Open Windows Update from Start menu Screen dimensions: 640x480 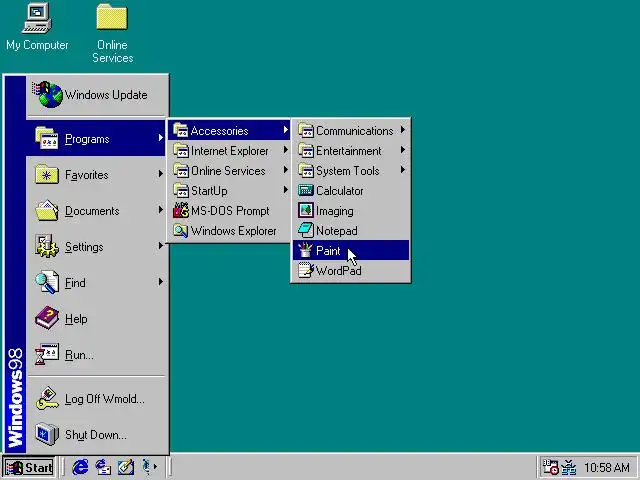[x=97, y=95]
